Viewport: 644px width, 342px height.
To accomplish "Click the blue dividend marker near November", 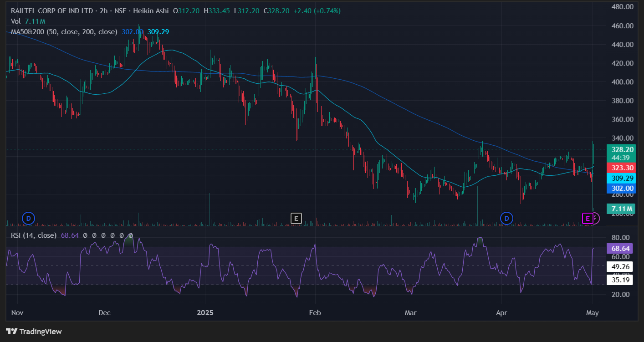I will (28, 219).
